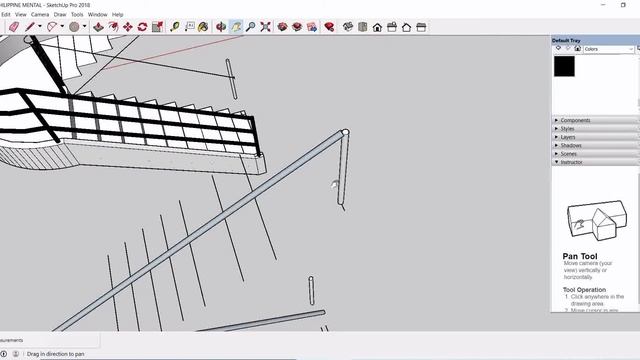This screenshot has height=360, width=640.
Task: Select the Tape Measure tool
Action: tap(175, 27)
